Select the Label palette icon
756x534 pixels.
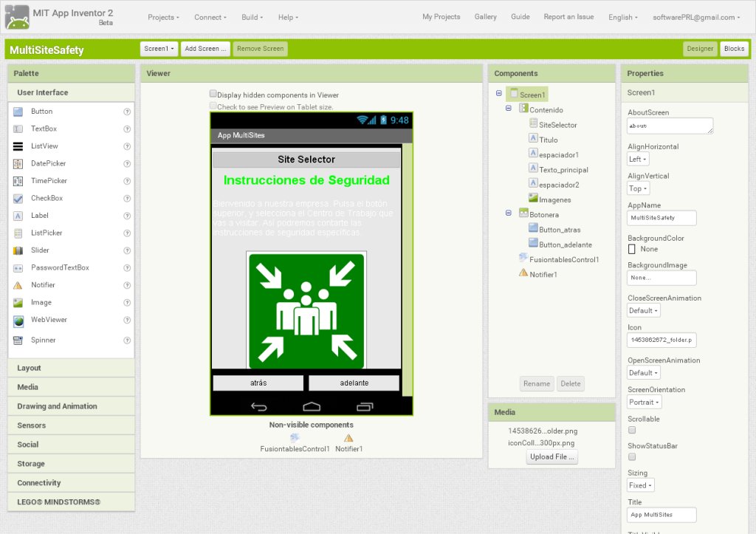18,216
